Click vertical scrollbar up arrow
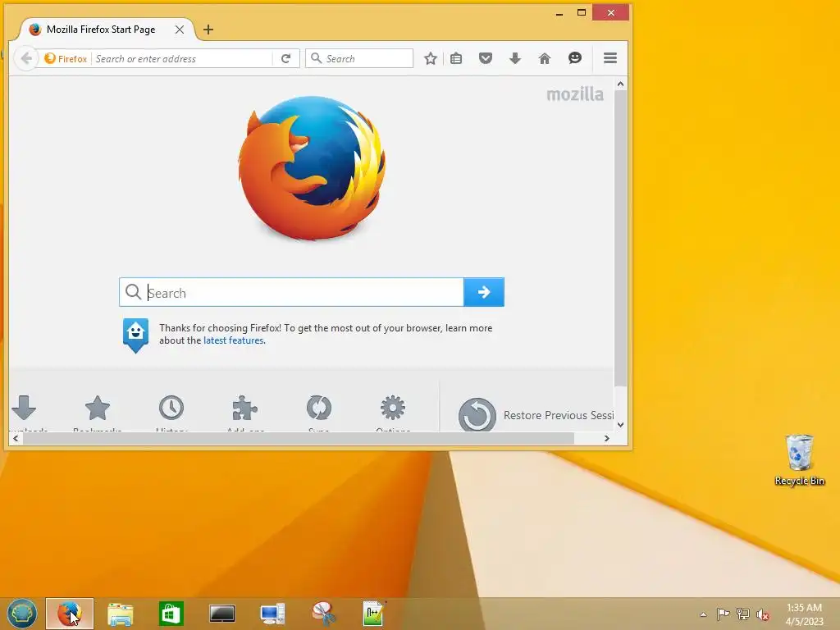The width and height of the screenshot is (840, 630). pos(620,84)
